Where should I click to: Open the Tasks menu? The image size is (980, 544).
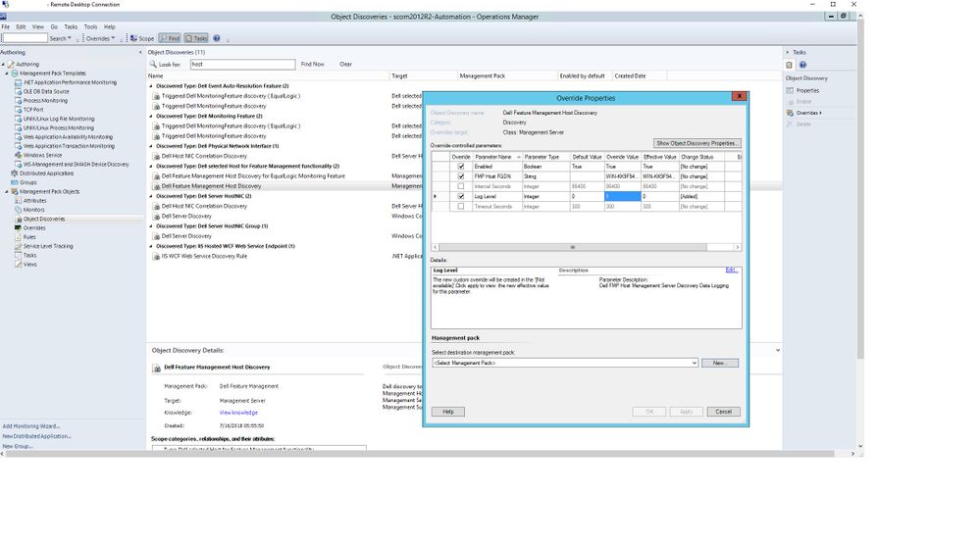pyautogui.click(x=71, y=26)
